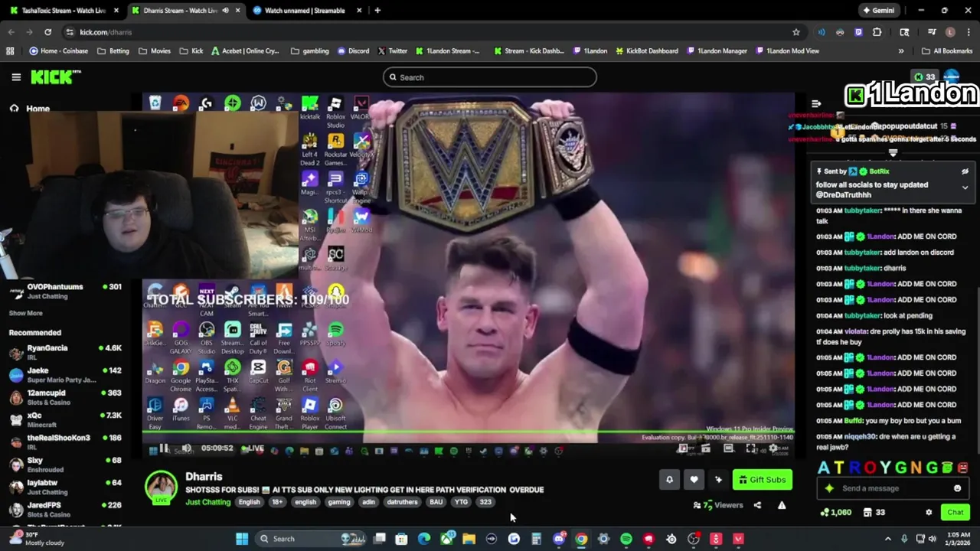The height and width of the screenshot is (551, 980).
Task: Open channel points 1,060 icon
Action: coord(836,512)
